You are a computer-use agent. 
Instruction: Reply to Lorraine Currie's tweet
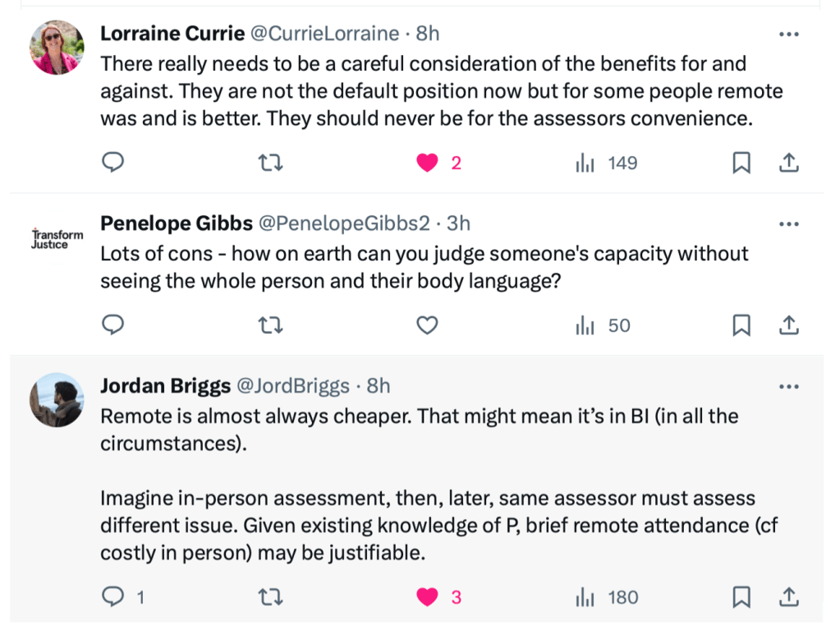click(112, 164)
